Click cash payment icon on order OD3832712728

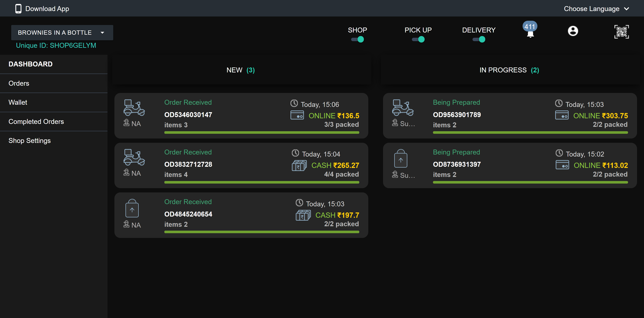[299, 166]
